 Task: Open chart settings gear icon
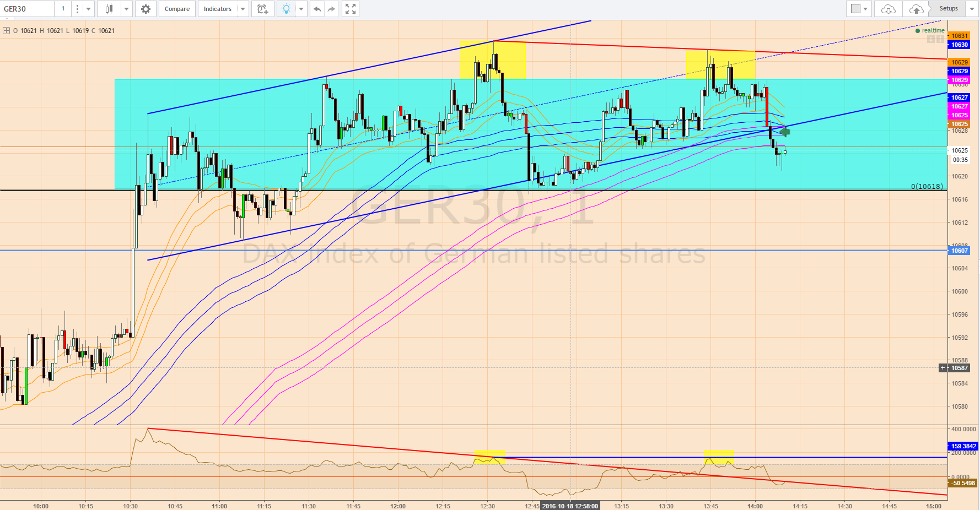[x=146, y=9]
